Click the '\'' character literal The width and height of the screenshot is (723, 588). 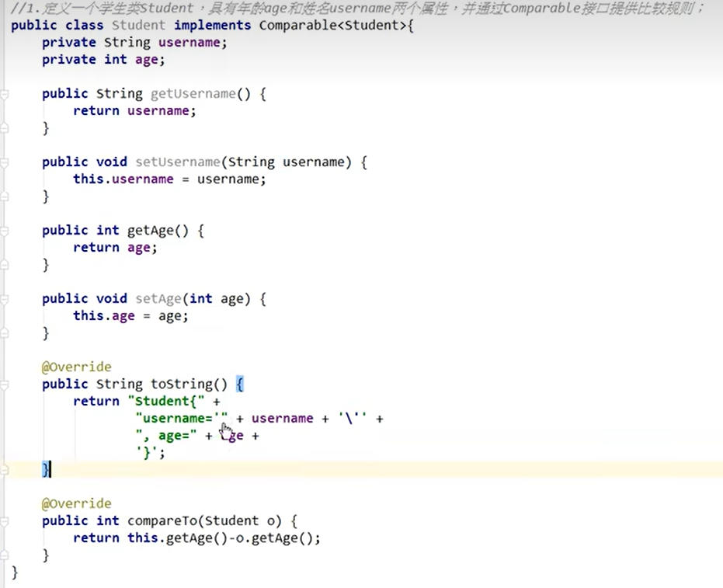click(353, 419)
